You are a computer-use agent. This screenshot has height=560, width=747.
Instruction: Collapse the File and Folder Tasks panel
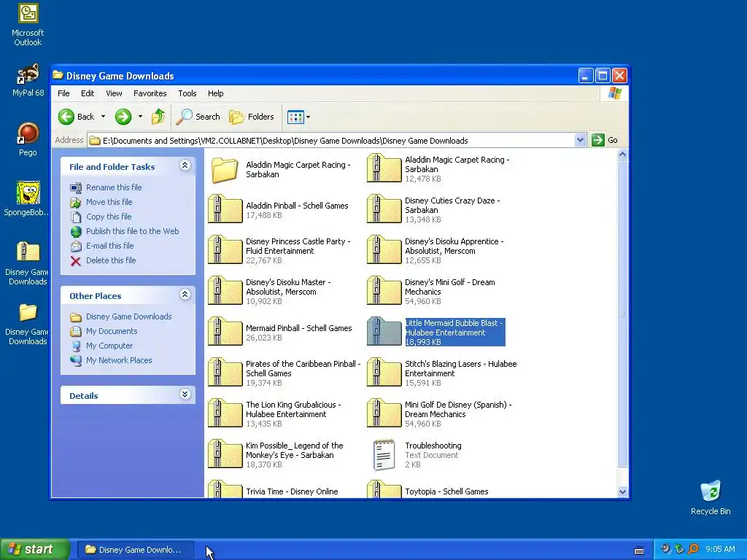click(x=185, y=166)
